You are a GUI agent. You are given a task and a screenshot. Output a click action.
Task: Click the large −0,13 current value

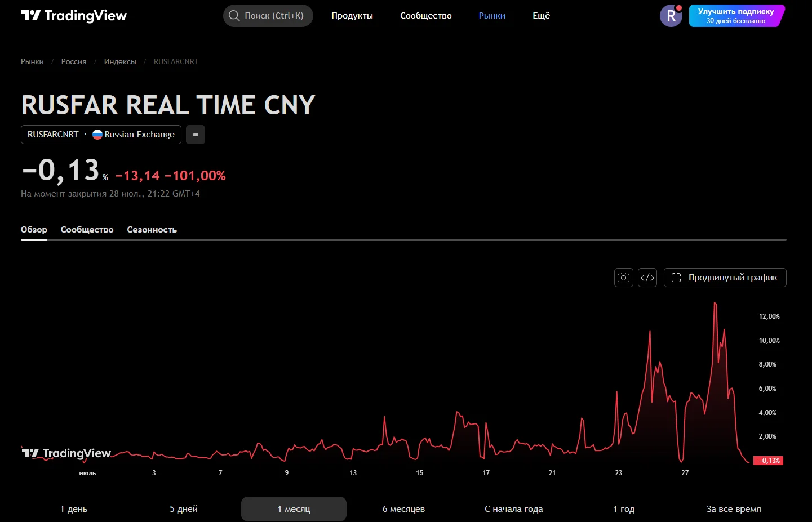tap(61, 171)
